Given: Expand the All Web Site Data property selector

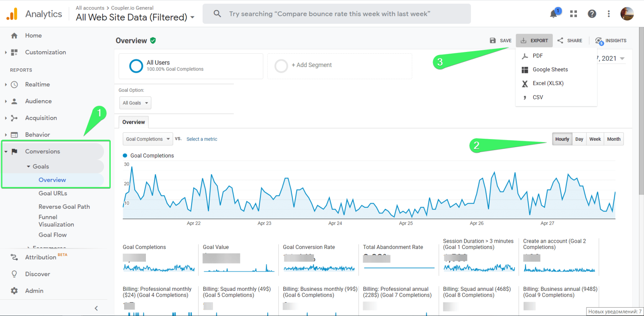Looking at the screenshot, I should click(192, 18).
